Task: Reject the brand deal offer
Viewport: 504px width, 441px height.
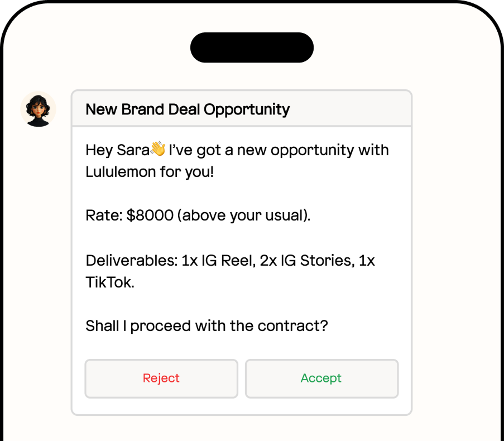Action: [x=161, y=378]
